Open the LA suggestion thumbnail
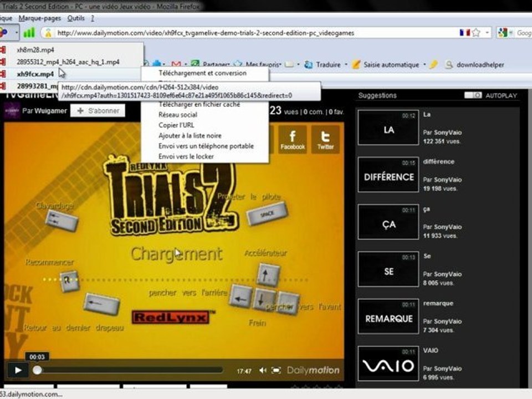This screenshot has height=399, width=532. pos(388,127)
